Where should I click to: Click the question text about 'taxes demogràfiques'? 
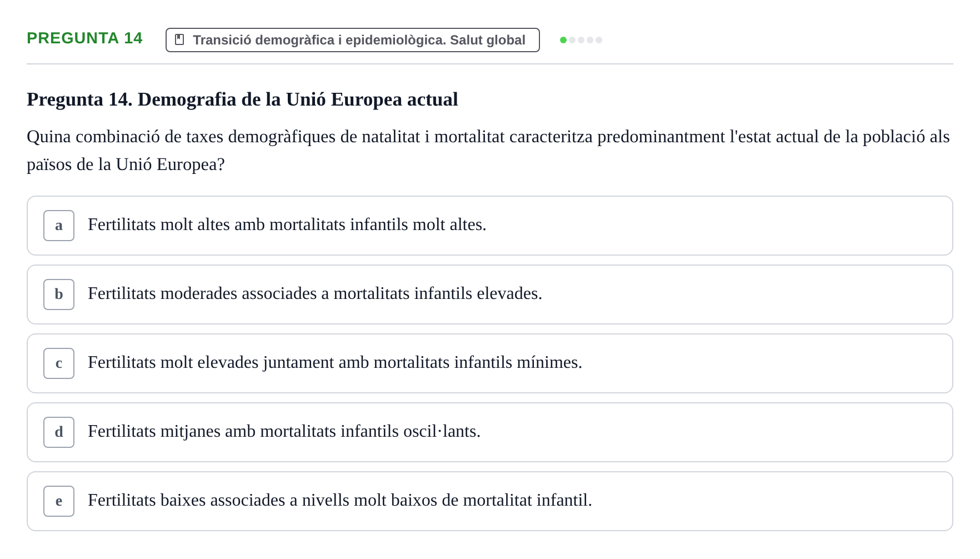coord(489,151)
